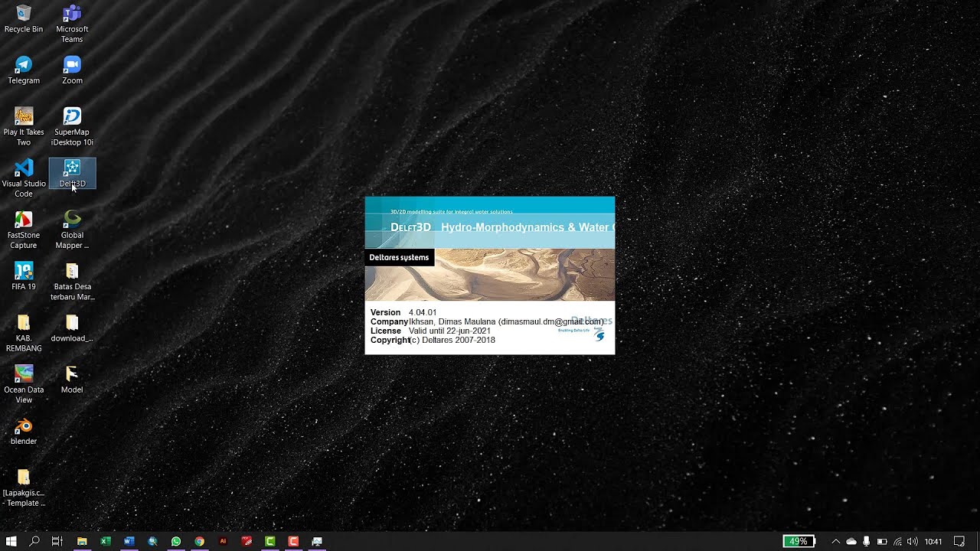Select the Microsoft Teams desktop shortcut
Image resolution: width=980 pixels, height=551 pixels.
pos(72,24)
